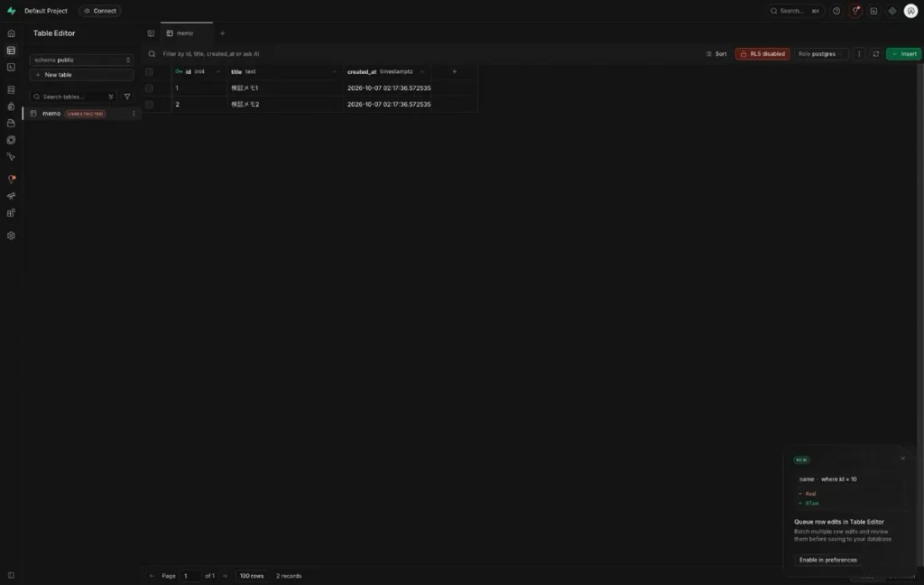Open the Advisors lightbulb sidebar icon
Image resolution: width=924 pixels, height=585 pixels.
click(x=11, y=180)
